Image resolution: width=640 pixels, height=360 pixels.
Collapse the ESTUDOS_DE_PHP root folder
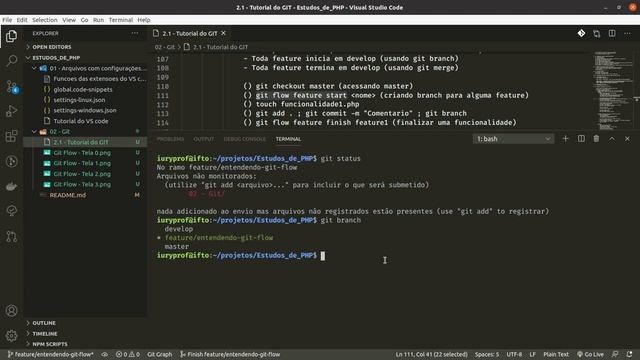pos(56,58)
